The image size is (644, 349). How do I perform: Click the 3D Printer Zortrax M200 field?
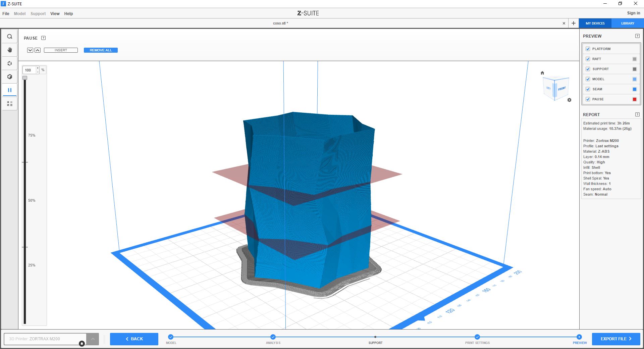[45, 339]
